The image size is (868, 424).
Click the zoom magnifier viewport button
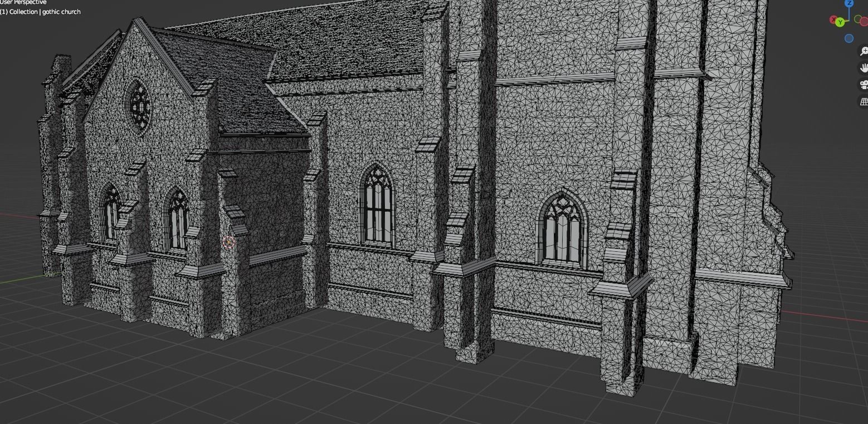tap(863, 51)
